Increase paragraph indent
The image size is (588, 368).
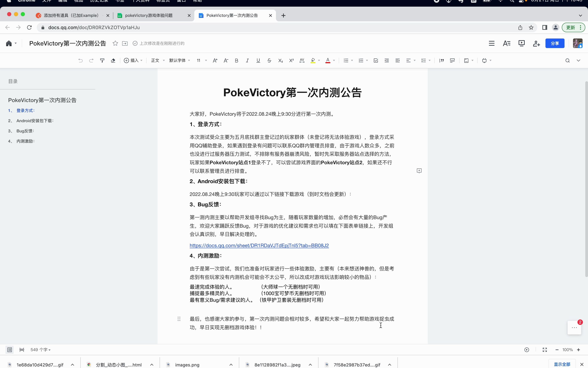(x=397, y=61)
